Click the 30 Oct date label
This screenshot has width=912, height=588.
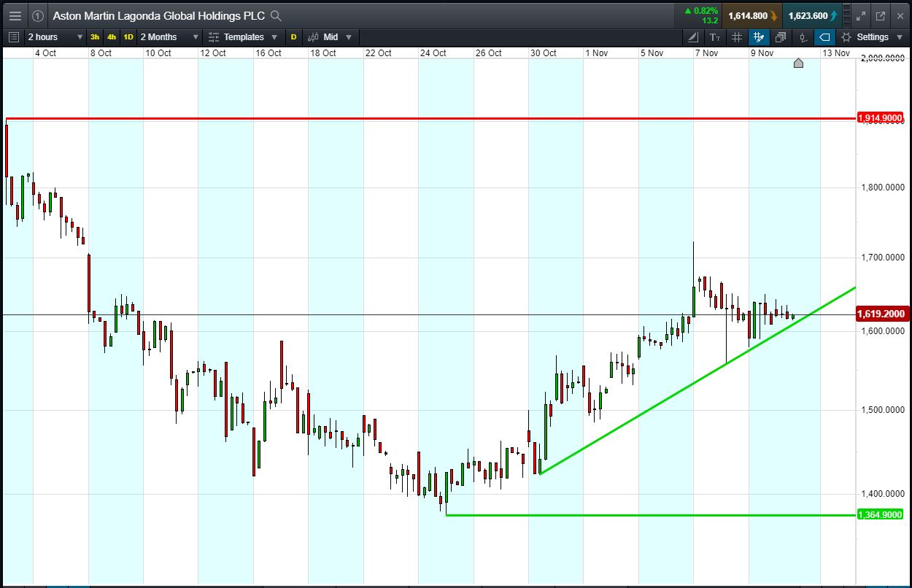[x=543, y=53]
